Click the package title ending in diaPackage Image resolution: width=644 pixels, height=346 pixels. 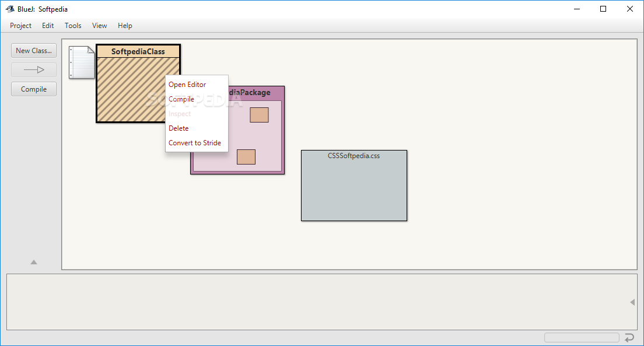tap(250, 92)
